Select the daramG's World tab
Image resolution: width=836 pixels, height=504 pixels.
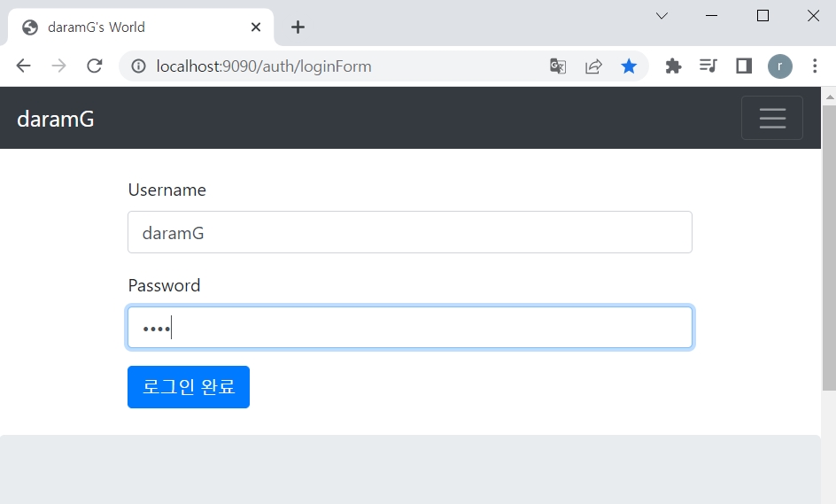point(141,27)
